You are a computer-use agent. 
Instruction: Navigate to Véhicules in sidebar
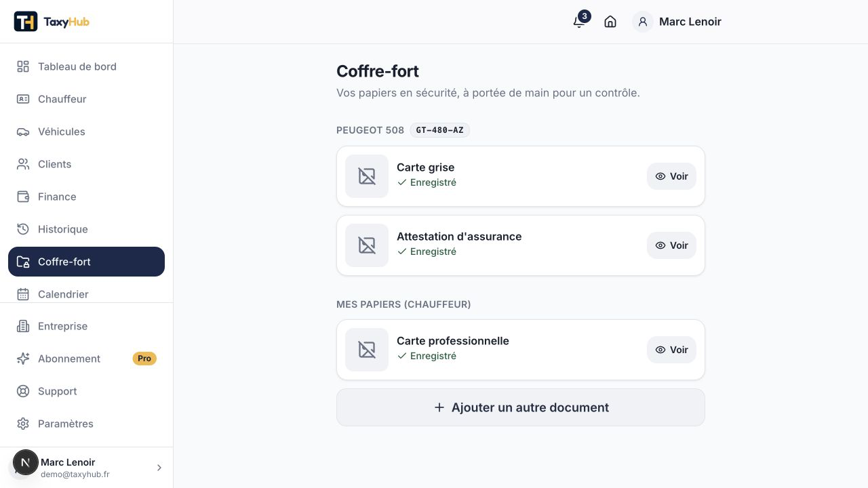(x=86, y=131)
